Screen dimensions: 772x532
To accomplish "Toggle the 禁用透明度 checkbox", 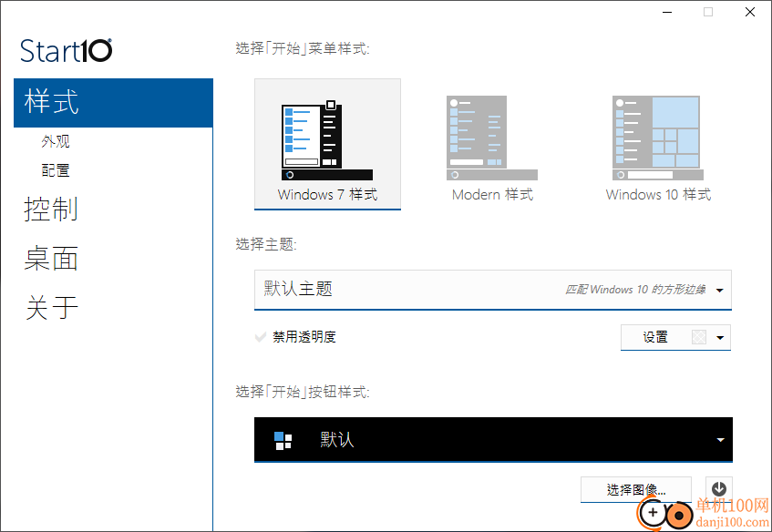I will click(x=261, y=337).
